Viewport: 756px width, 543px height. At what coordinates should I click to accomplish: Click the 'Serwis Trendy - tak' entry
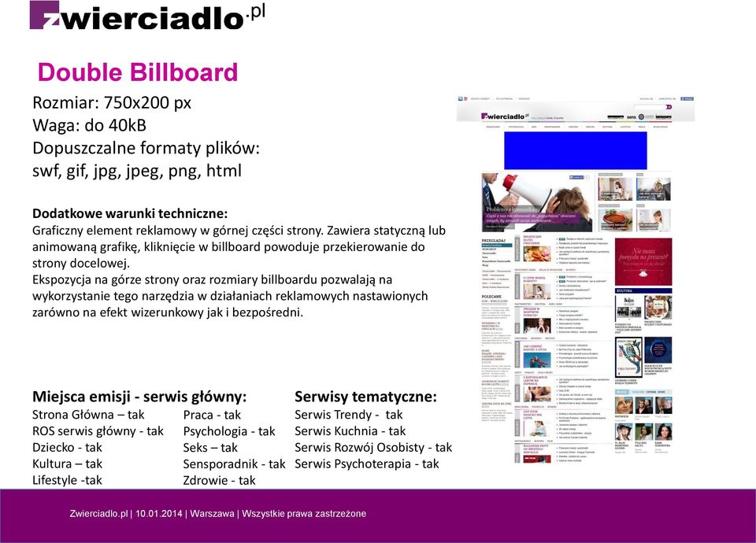tap(349, 415)
